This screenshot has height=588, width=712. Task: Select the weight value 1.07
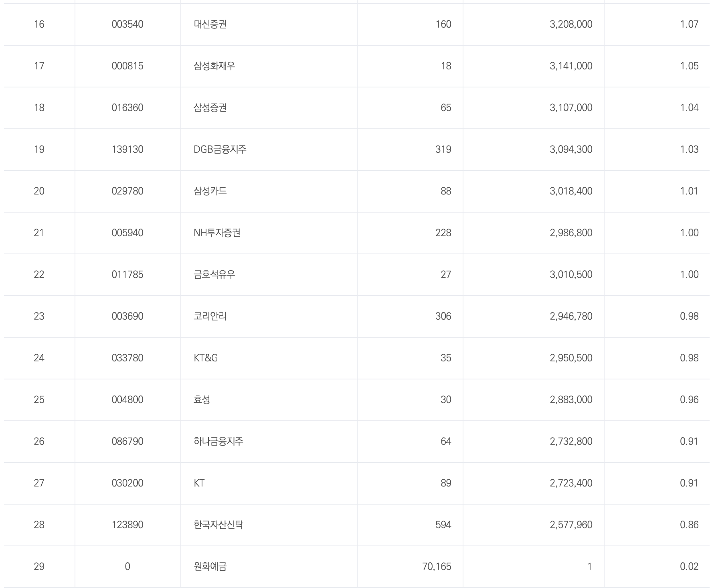point(689,24)
